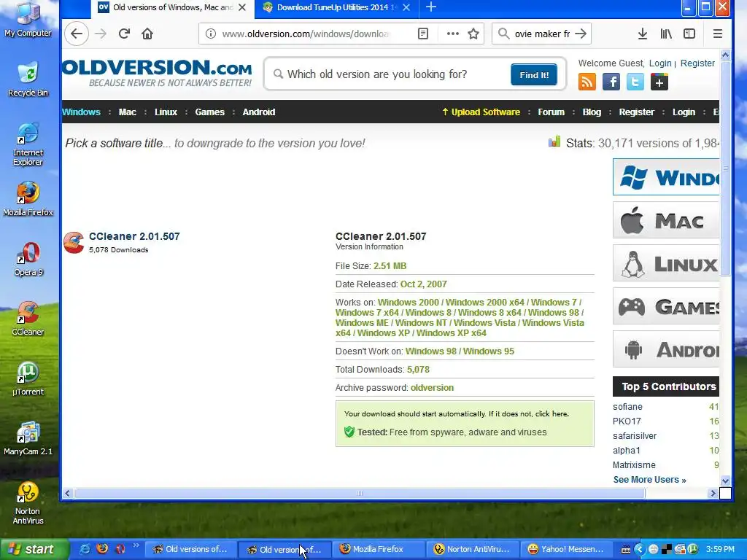
Task: Open the Games category banner
Action: point(666,306)
